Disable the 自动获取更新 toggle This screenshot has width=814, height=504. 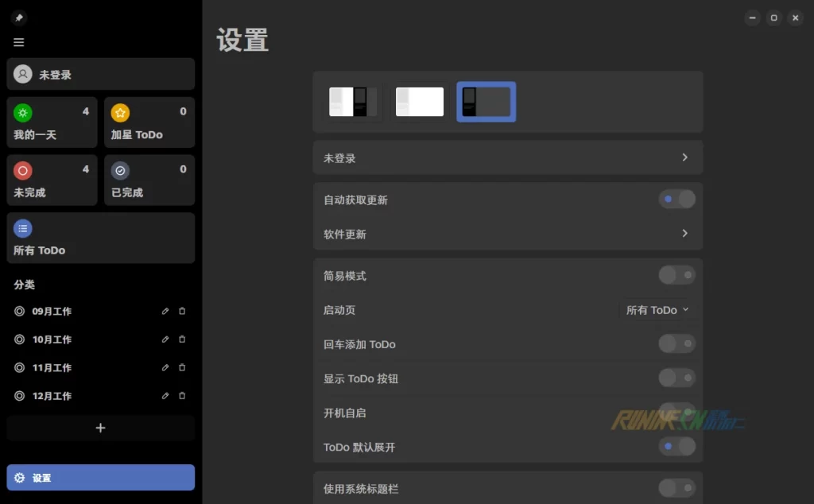(676, 200)
